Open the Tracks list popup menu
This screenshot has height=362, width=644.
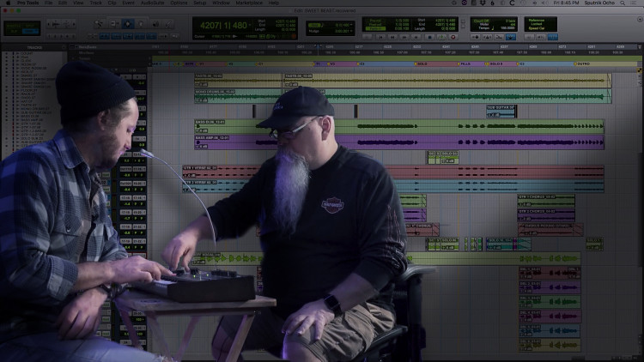coord(64,48)
